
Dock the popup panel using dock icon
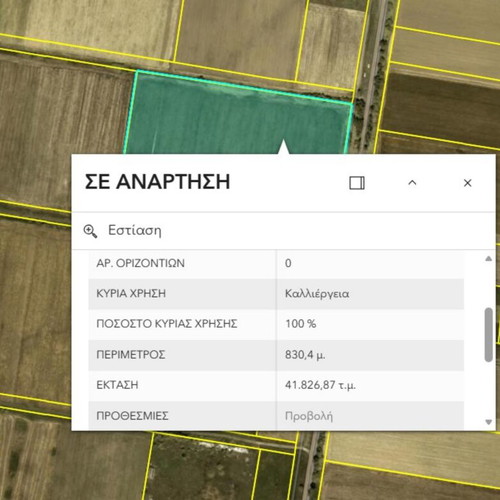[357, 183]
